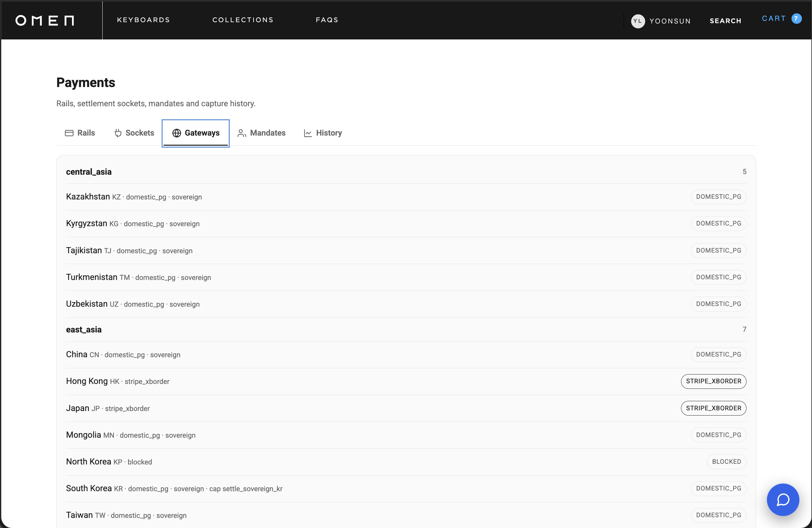Image resolution: width=812 pixels, height=528 pixels.
Task: Click Tajikistan's DOMESTIC_PG badge
Action: pyautogui.click(x=718, y=251)
